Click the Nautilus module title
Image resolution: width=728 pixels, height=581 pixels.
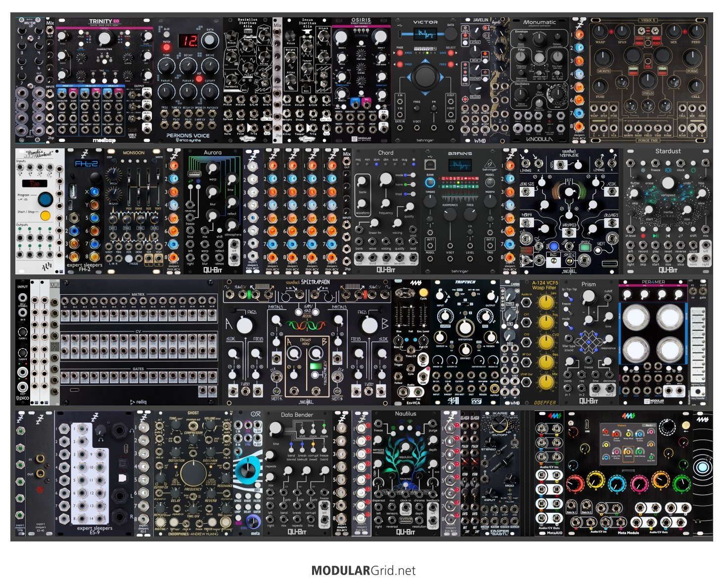coord(406,414)
